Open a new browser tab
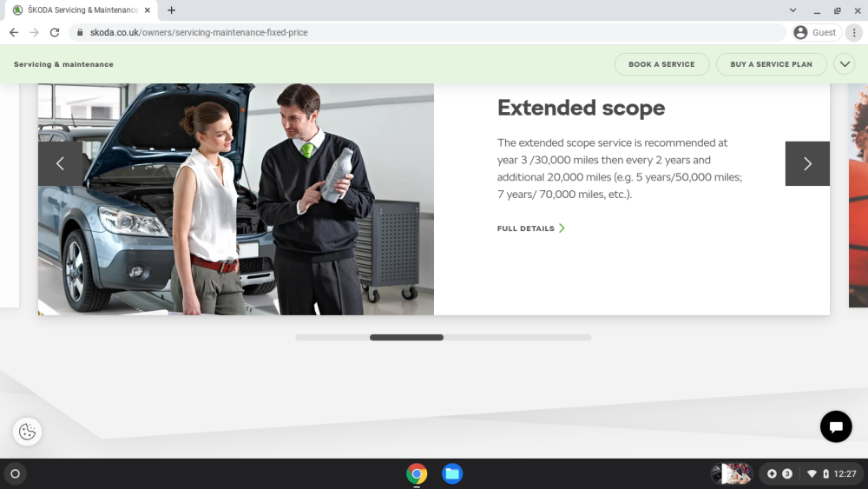The image size is (868, 489). [x=172, y=10]
